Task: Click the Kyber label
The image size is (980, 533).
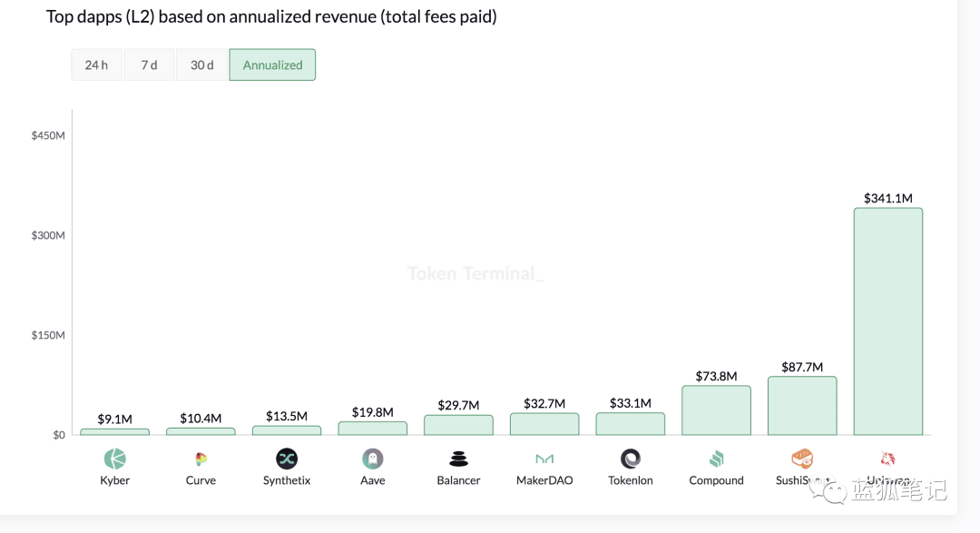Action: [x=115, y=480]
